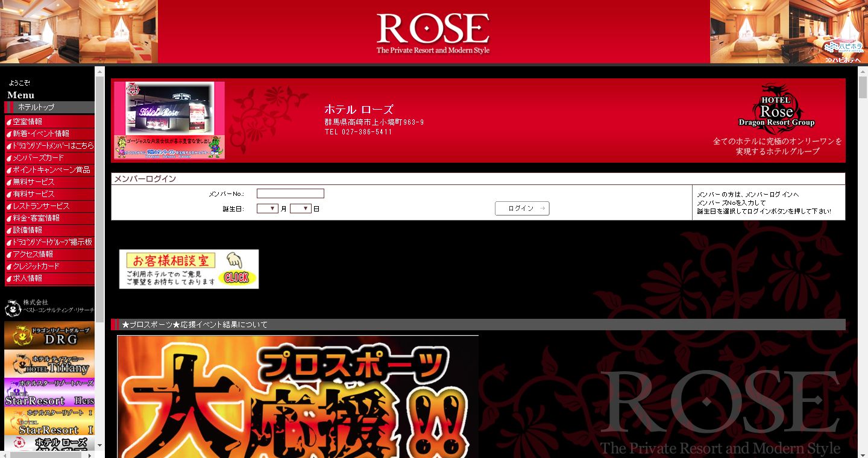Click the Hotel Rose Dragon Resort Group logo

pyautogui.click(x=776, y=108)
